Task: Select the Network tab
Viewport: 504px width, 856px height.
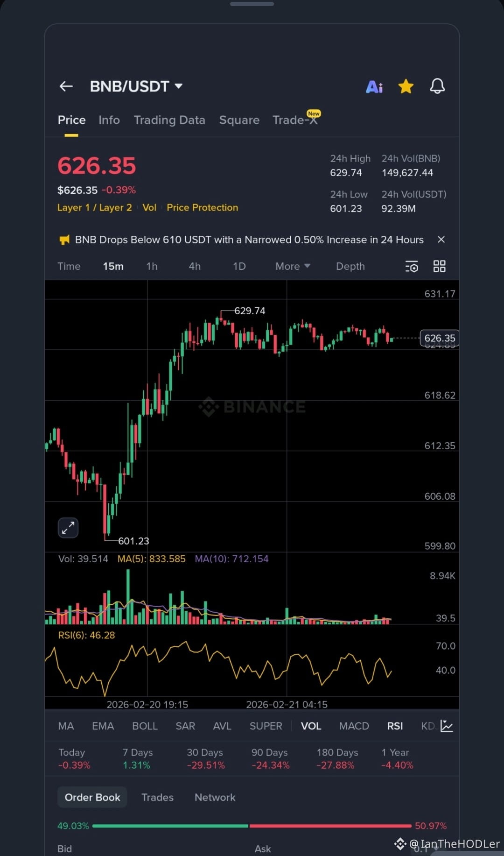Action: 215,797
